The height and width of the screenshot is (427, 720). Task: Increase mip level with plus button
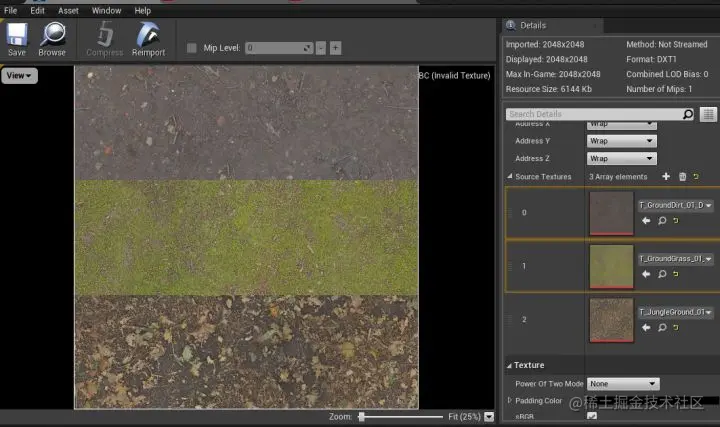pos(336,48)
